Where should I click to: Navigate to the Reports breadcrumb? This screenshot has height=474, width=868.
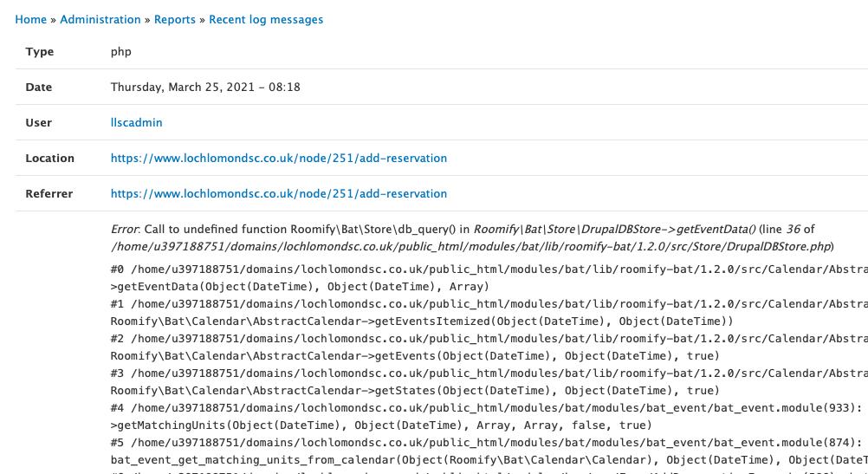tap(174, 19)
